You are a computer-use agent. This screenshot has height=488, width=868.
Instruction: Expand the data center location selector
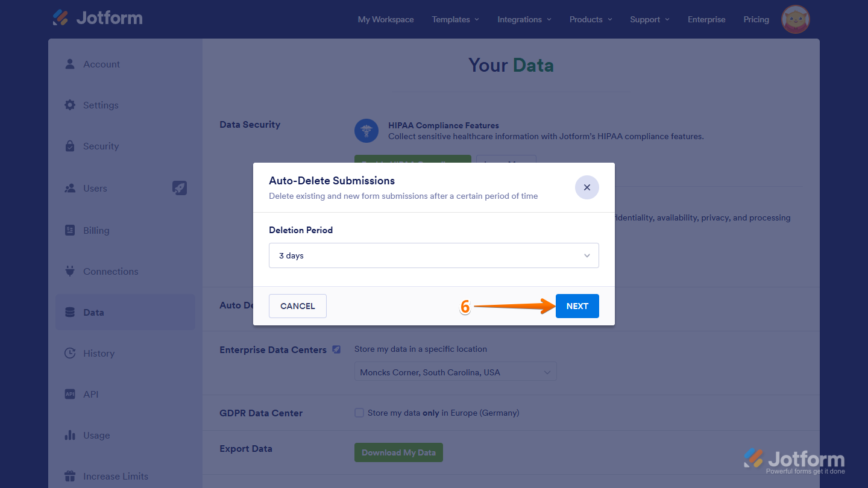coord(455,371)
